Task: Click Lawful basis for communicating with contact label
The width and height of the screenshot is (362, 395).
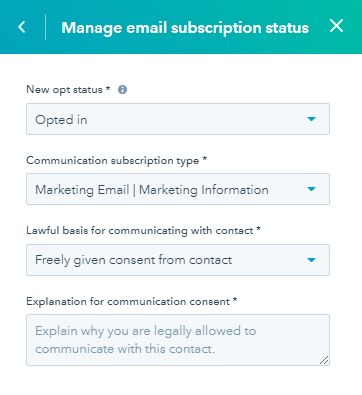Action: click(x=143, y=231)
